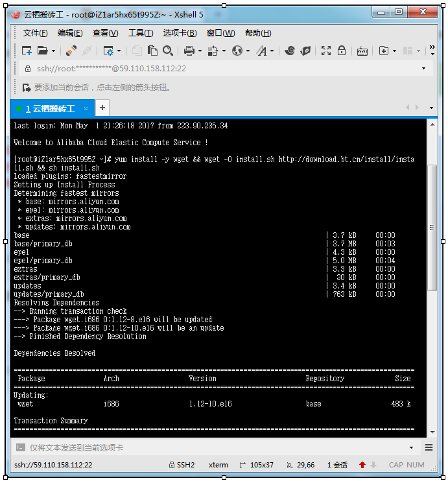Click the Paste clipboard icon in the toolbar
The image size is (448, 483).
click(152, 51)
